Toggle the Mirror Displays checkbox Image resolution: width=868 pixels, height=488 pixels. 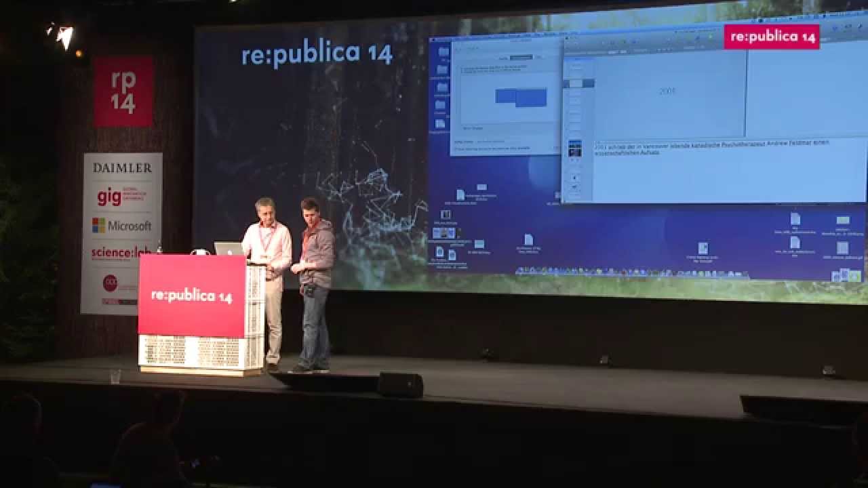point(462,128)
